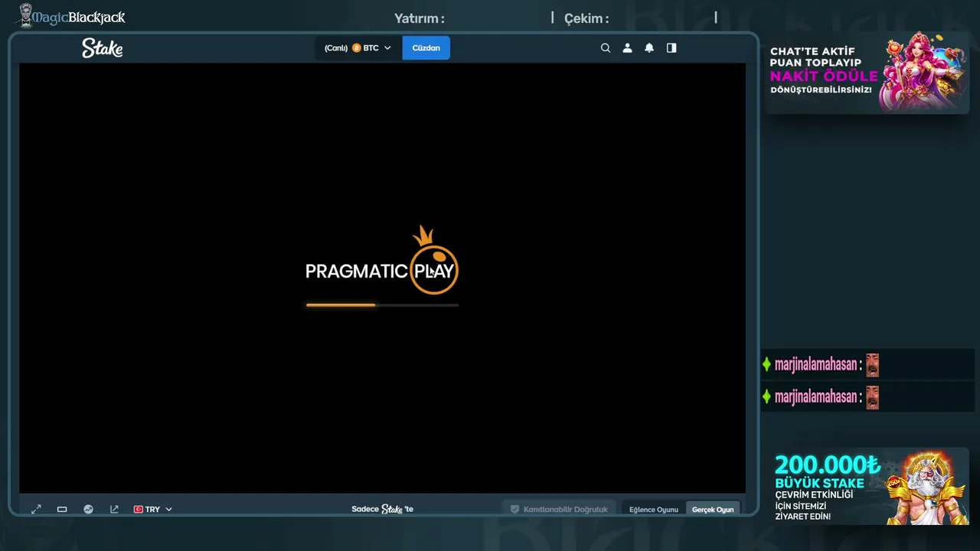Pop out the game window icon
This screenshot has height=551, width=980.
(x=114, y=510)
